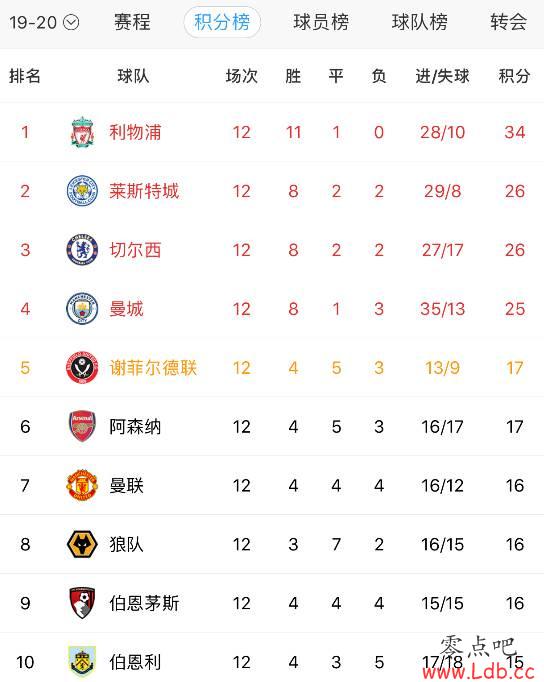Select the 积分榜 tab

tap(222, 22)
